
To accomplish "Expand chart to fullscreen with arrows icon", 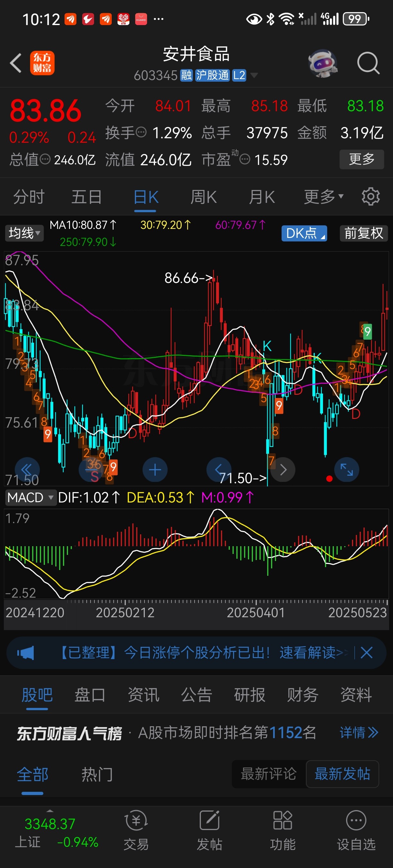I will [346, 470].
